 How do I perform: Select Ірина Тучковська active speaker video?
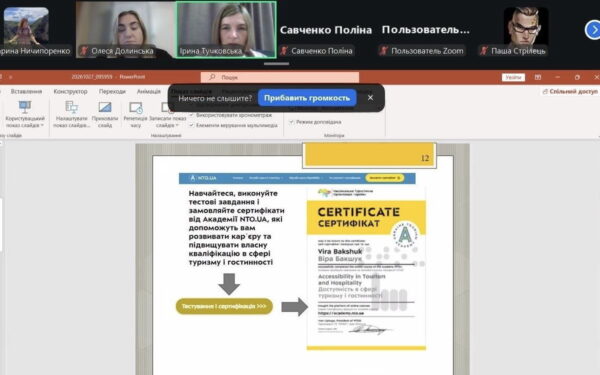pos(226,29)
